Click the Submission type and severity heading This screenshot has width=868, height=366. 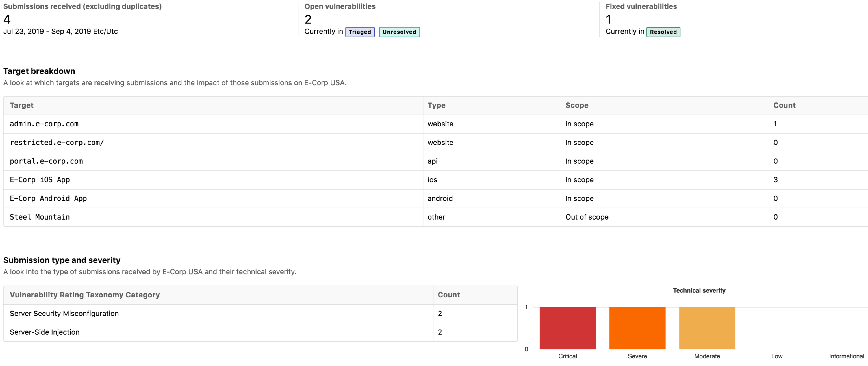[62, 260]
